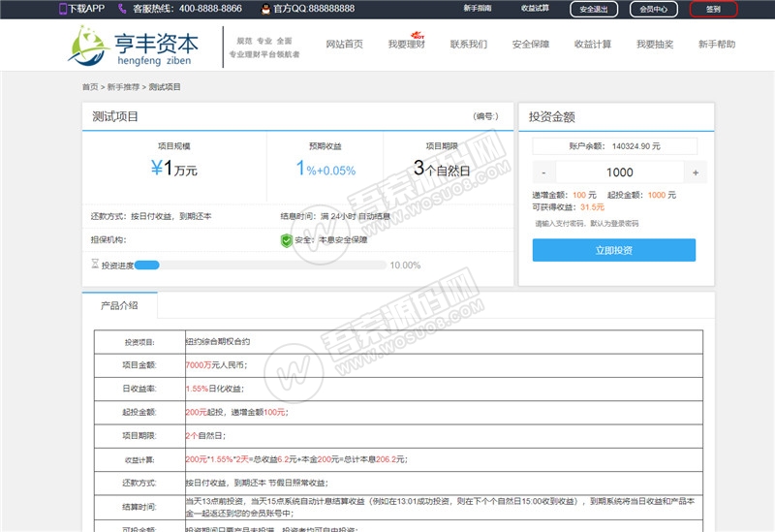Open the 会员中心 member center

coord(654,9)
